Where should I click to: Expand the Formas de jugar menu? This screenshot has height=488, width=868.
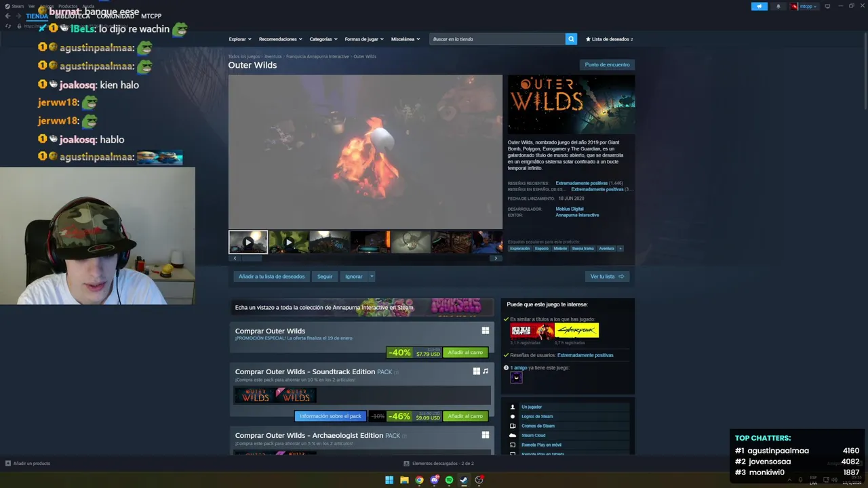click(x=364, y=39)
